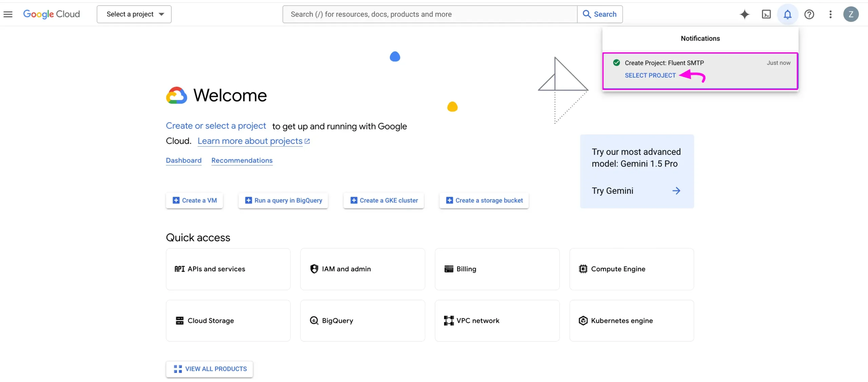
Task: Click the Cloud Storage icon
Action: pos(179,321)
